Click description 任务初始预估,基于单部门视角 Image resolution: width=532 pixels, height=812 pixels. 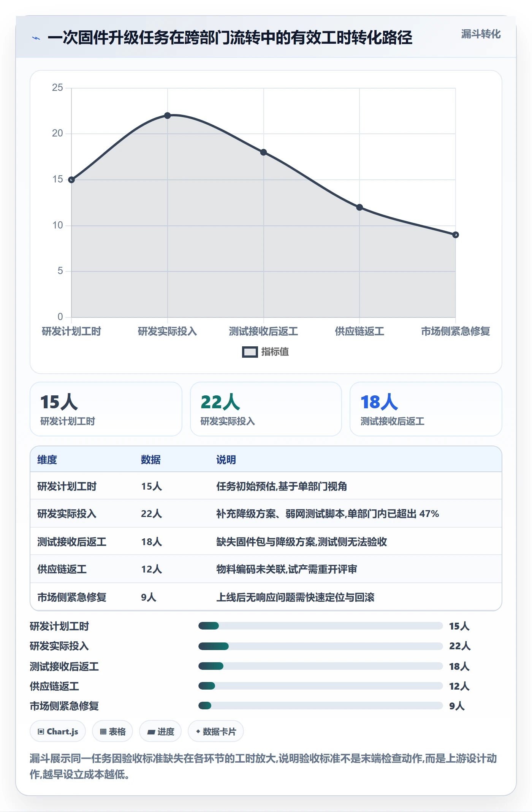(282, 486)
